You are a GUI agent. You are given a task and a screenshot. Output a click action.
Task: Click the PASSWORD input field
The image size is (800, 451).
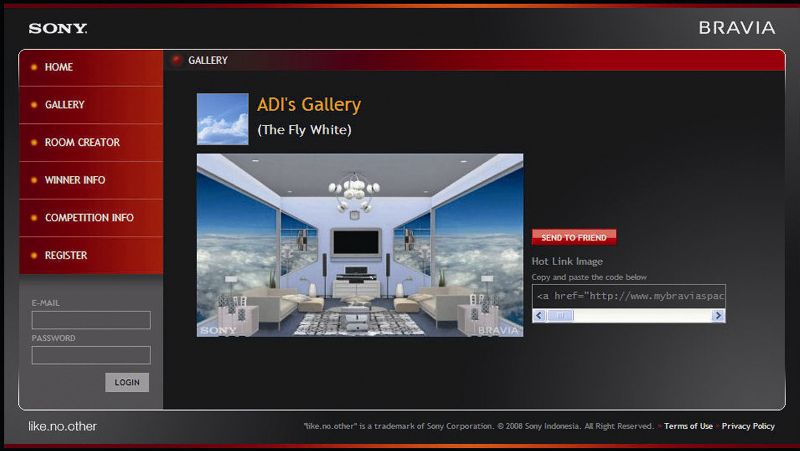coord(91,355)
